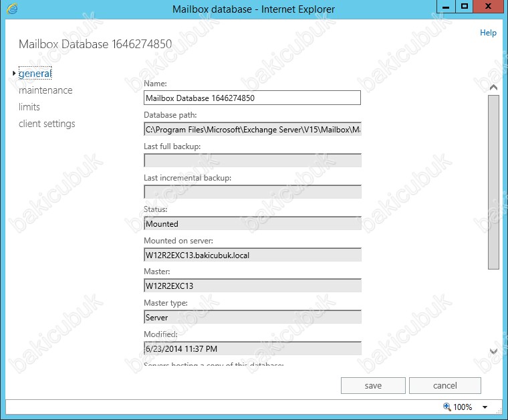Open the Help link
The height and width of the screenshot is (420, 508).
coord(488,33)
